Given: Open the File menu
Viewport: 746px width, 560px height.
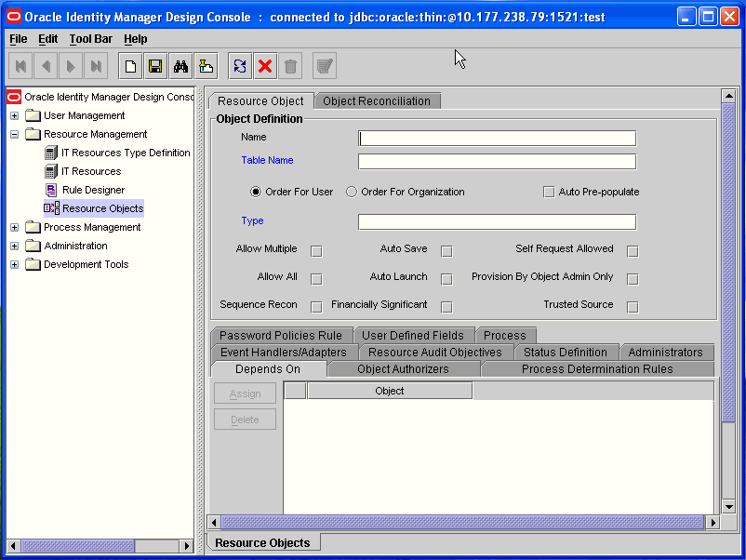Looking at the screenshot, I should pos(18,39).
